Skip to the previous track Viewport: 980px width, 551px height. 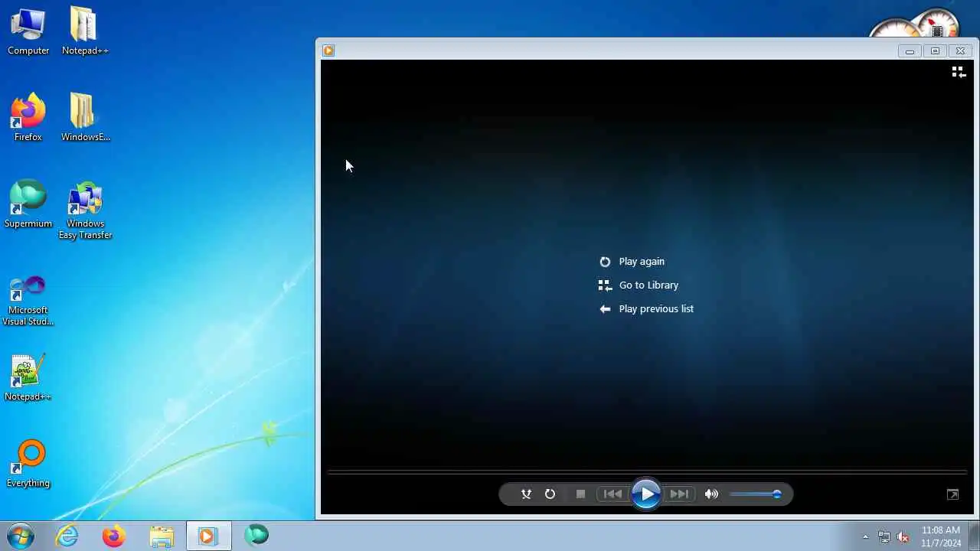click(x=613, y=494)
